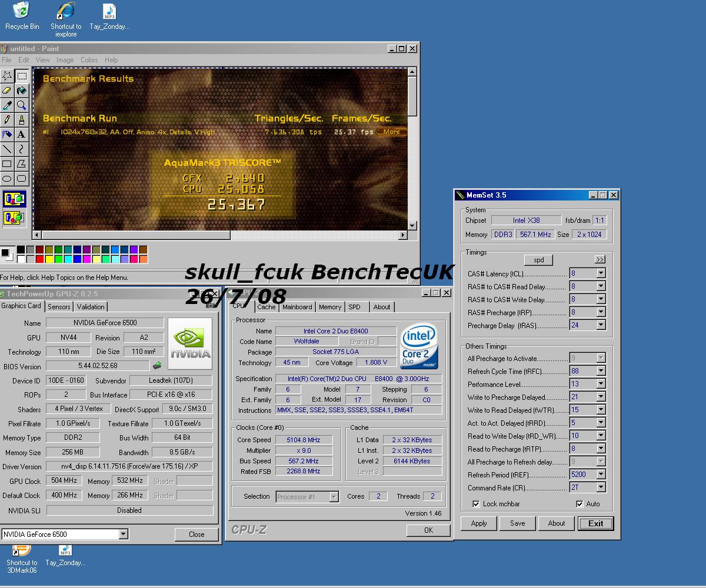706x588 pixels.
Task: Select the Rounded Rectangle tool
Action: pyautogui.click(x=22, y=178)
